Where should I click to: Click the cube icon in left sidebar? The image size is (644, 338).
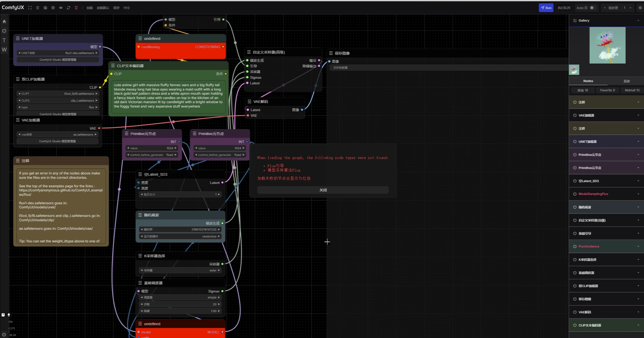point(4,31)
